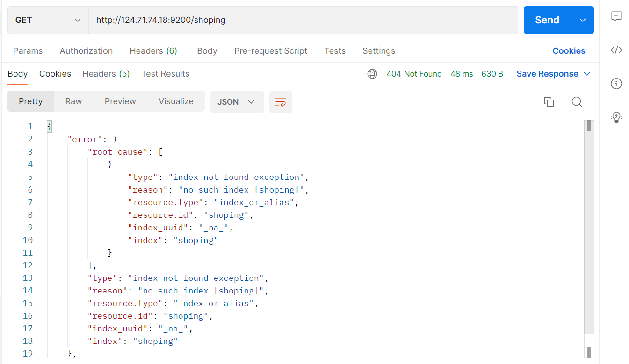The height and width of the screenshot is (364, 629).
Task: Open the JSON format dropdown
Action: (237, 102)
